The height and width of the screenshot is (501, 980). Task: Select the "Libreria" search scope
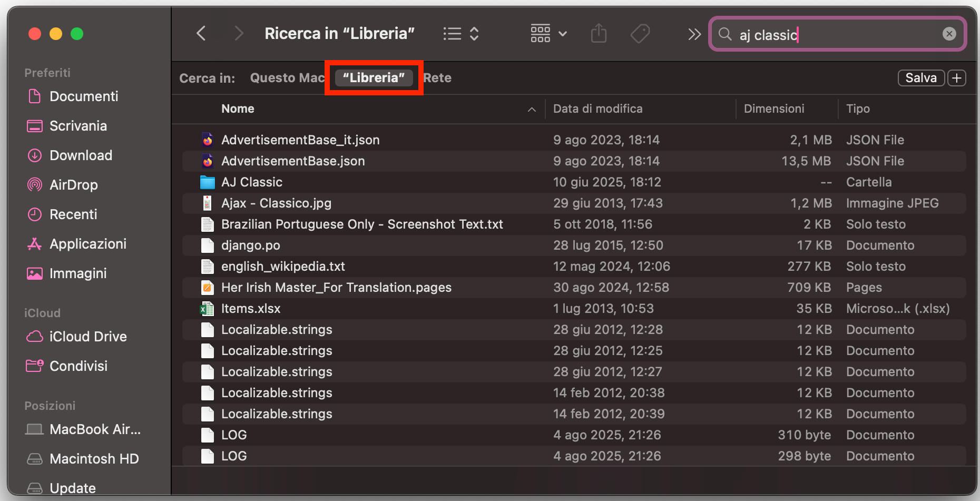coord(374,78)
